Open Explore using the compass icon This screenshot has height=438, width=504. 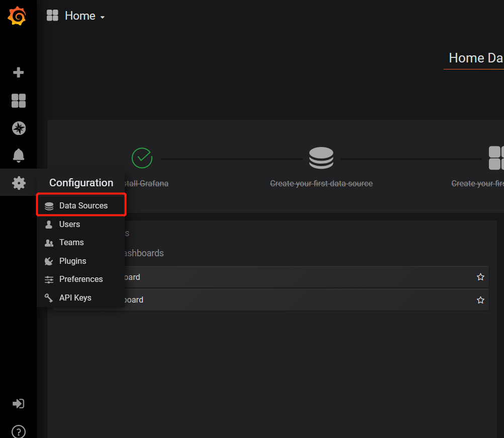tap(18, 128)
